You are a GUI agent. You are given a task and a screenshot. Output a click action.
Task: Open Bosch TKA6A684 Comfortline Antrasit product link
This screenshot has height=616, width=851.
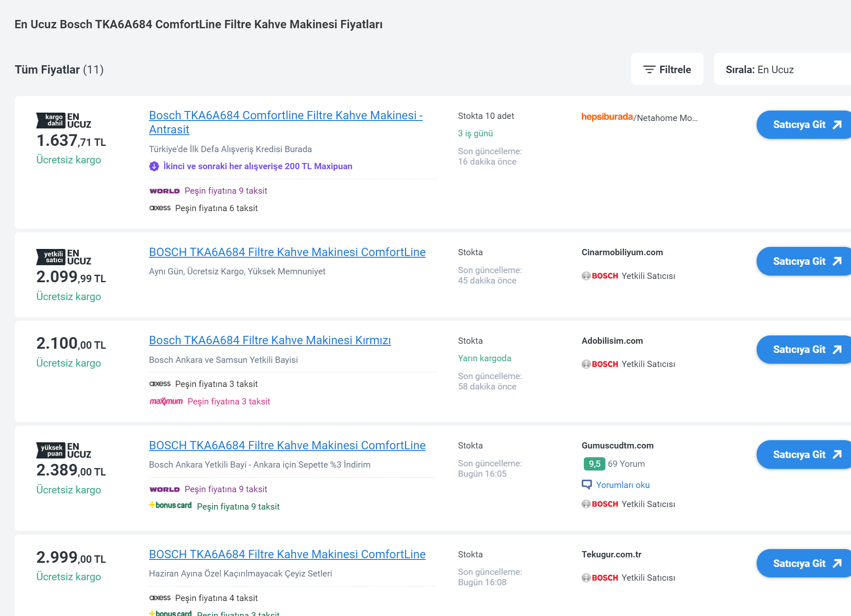click(286, 122)
